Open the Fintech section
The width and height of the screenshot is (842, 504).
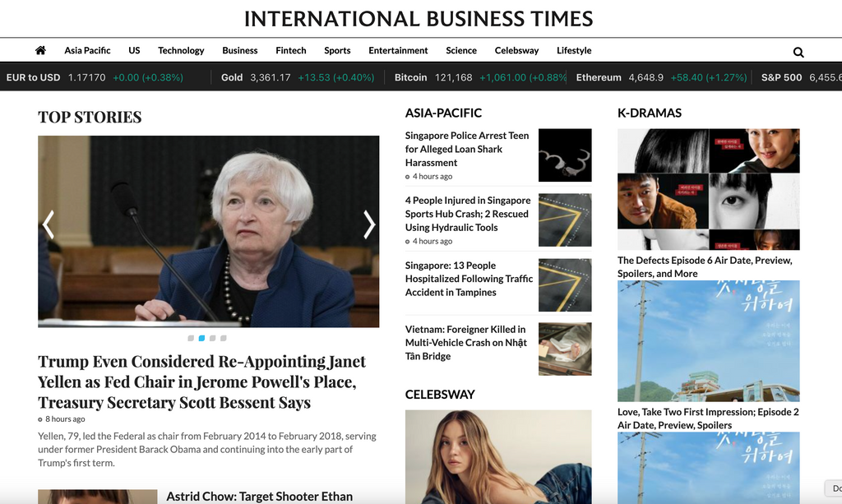(x=291, y=50)
